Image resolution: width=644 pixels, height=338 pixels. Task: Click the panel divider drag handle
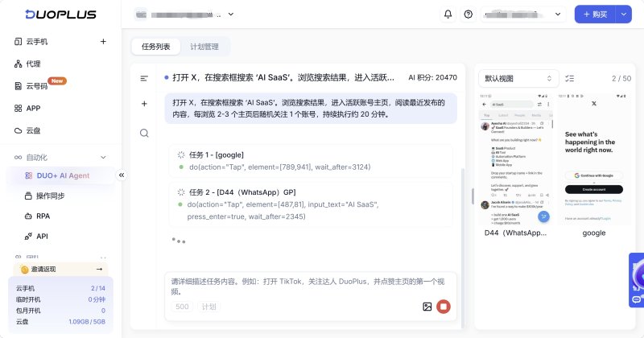[x=473, y=196]
